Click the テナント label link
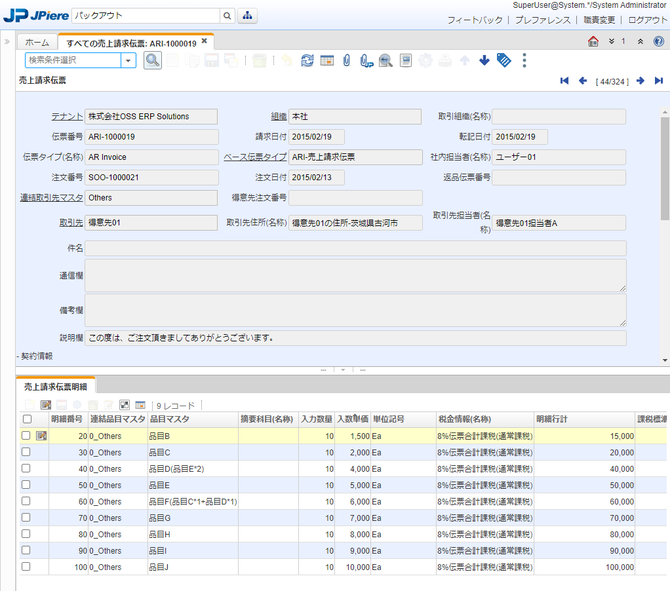The height and width of the screenshot is (591, 670). (x=67, y=116)
